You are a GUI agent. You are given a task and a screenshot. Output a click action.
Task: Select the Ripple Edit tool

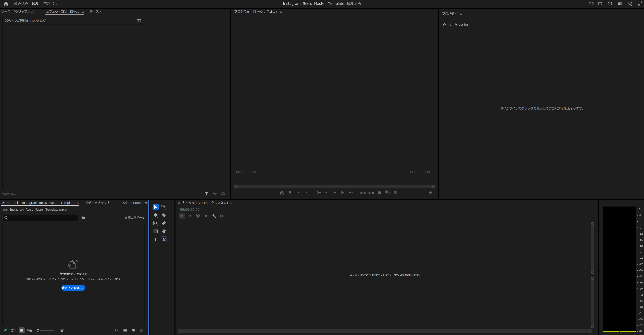click(x=156, y=215)
